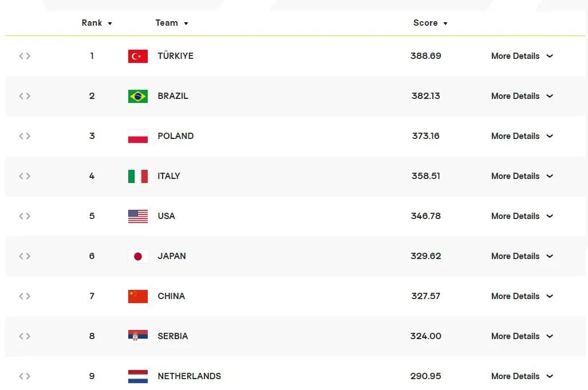Click the USA flag icon
This screenshot has width=588, height=390.
pyautogui.click(x=137, y=217)
